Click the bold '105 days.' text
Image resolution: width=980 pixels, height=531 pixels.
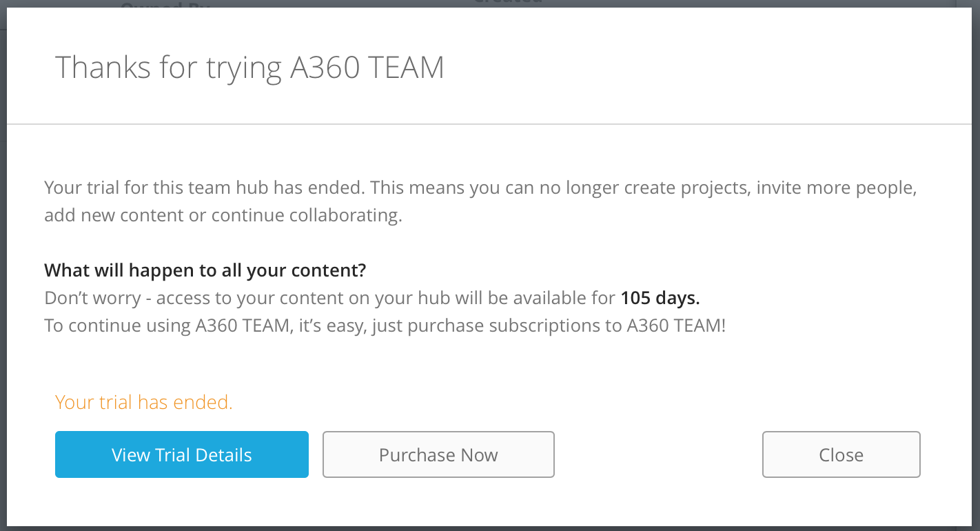pyautogui.click(x=660, y=297)
